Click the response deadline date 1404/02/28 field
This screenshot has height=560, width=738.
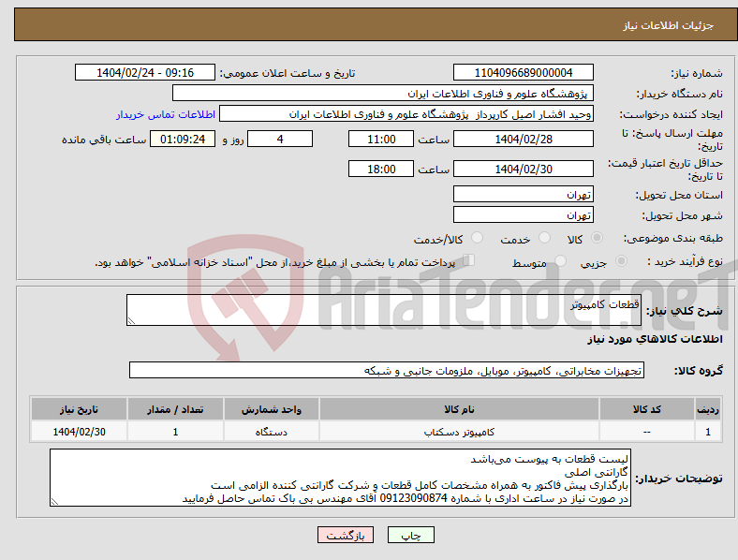[523, 139]
